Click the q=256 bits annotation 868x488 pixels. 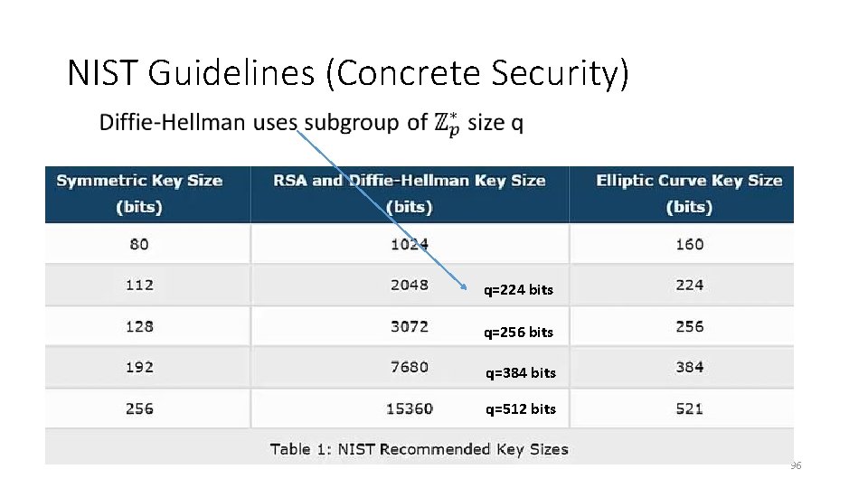[x=518, y=332]
